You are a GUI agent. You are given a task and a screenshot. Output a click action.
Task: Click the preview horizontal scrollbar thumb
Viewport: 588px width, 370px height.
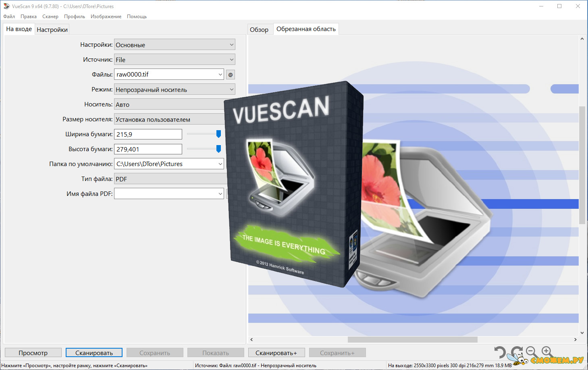pos(412,339)
